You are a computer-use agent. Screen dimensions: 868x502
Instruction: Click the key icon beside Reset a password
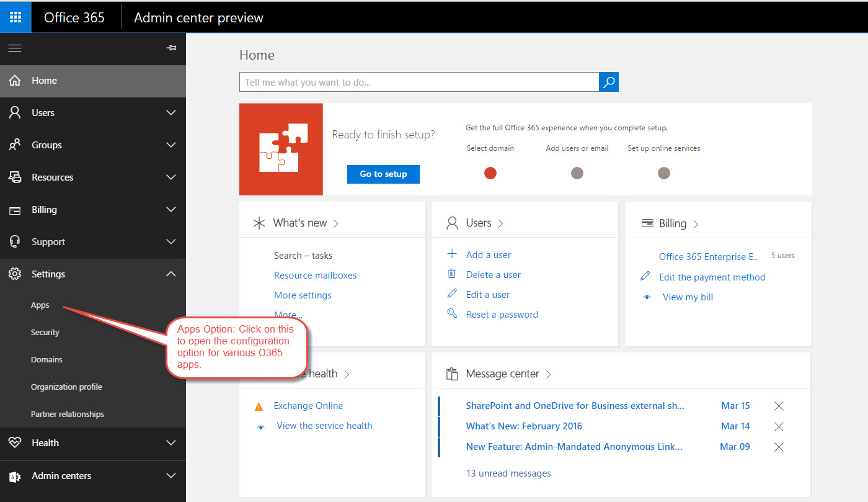pyautogui.click(x=452, y=314)
